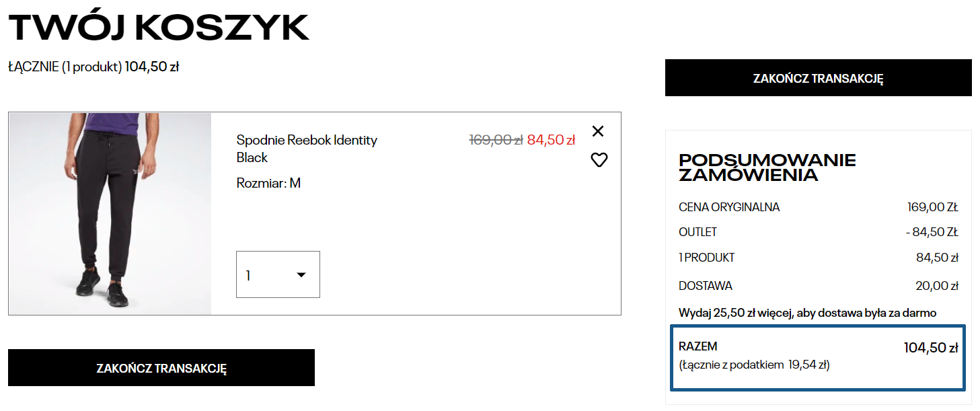Click the free delivery message about 25,50 zł
980x411 pixels.
pyautogui.click(x=807, y=313)
